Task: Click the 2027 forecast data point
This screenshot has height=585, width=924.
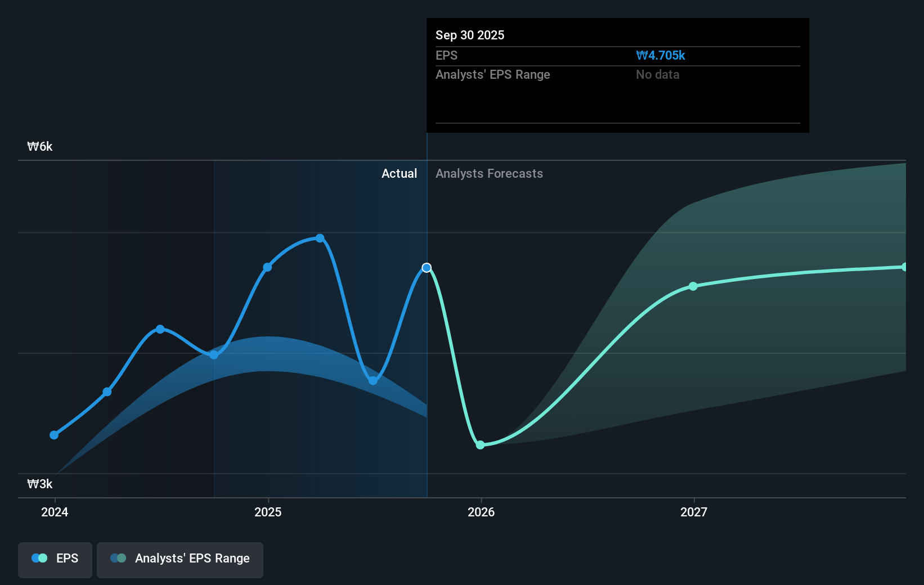Action: click(x=693, y=287)
